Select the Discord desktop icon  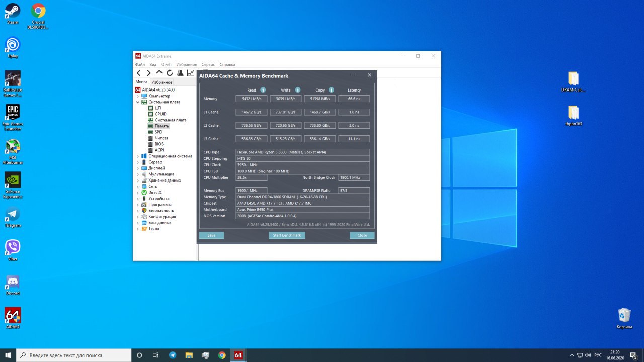coord(13,284)
